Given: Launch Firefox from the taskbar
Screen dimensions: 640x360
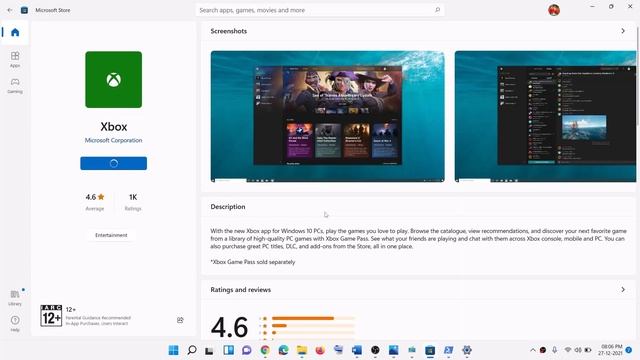Looking at the screenshot, I should 320,350.
